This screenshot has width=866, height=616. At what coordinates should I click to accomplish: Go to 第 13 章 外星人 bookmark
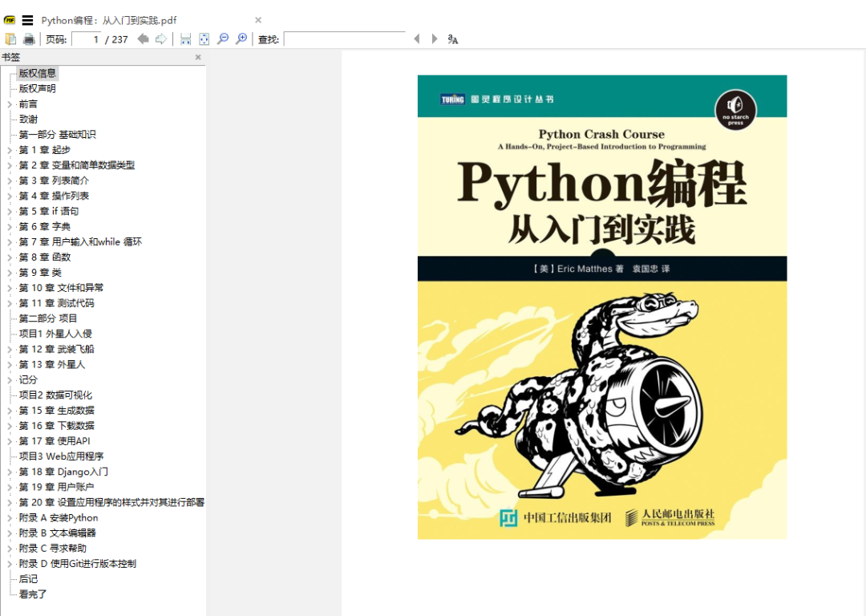[52, 365]
